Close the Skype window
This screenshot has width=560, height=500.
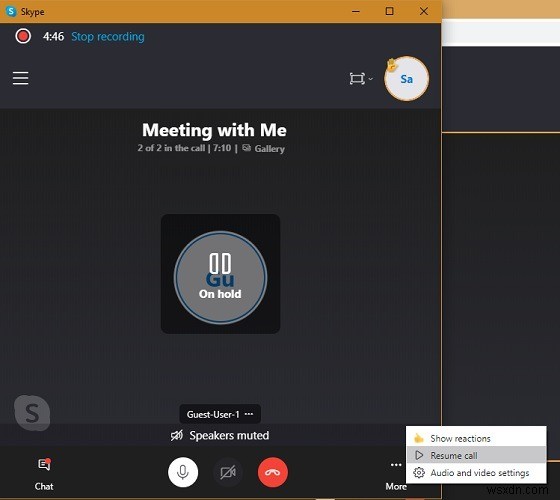click(424, 11)
